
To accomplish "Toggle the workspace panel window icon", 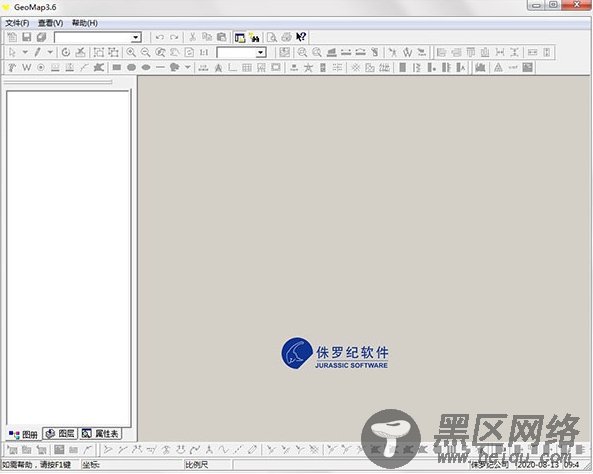I will (239, 37).
